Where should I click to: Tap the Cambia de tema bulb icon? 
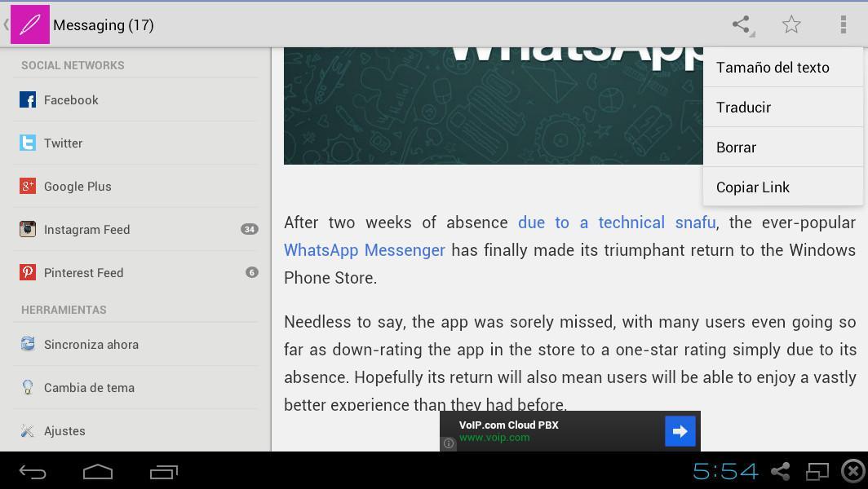tap(28, 386)
